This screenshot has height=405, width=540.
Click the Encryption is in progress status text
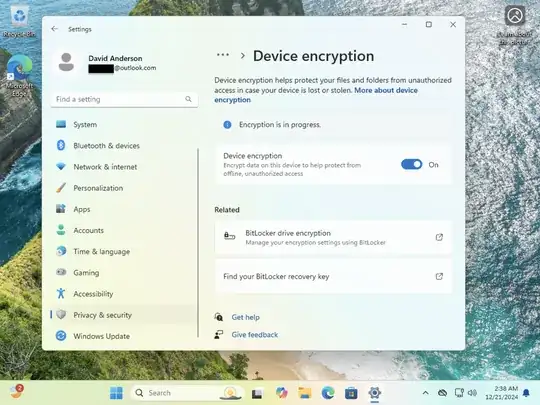click(x=280, y=125)
